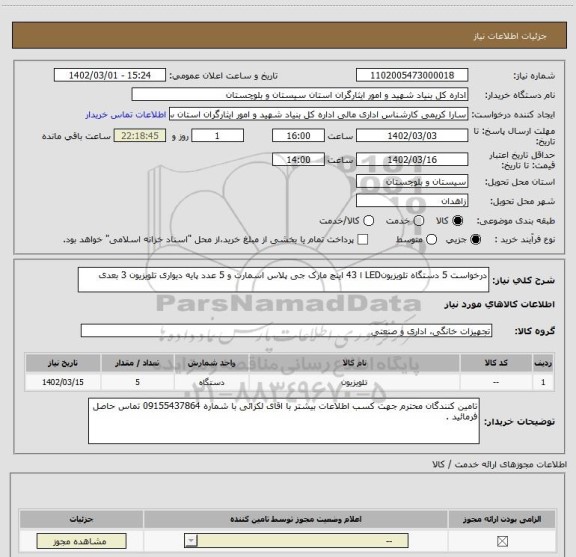Click the need date cell 1402/03/15

tap(63, 382)
